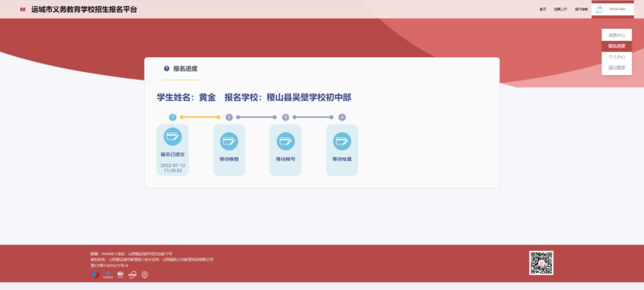Click the question mark icon beside 报名进度
The height and width of the screenshot is (290, 644).
pyautogui.click(x=166, y=68)
